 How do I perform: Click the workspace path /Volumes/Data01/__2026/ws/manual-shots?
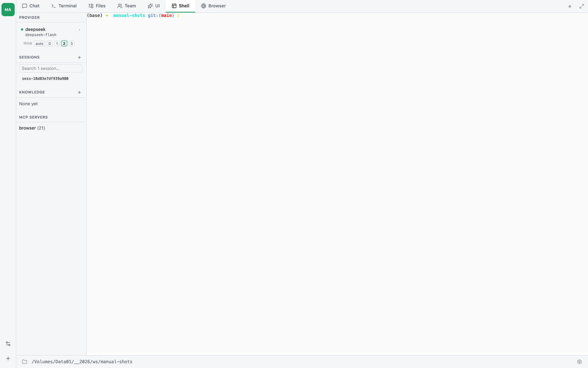click(x=82, y=362)
